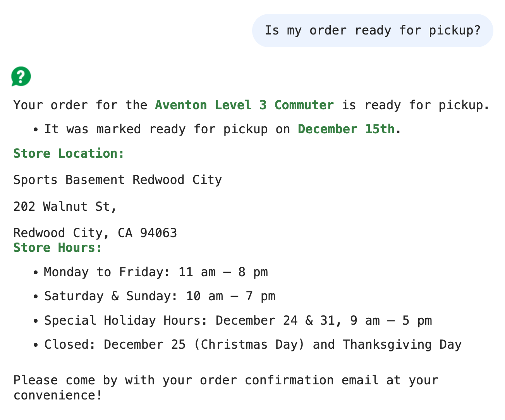The width and height of the screenshot is (505, 420).
Task: Click the ZIP code 94063 text
Action: (x=160, y=232)
